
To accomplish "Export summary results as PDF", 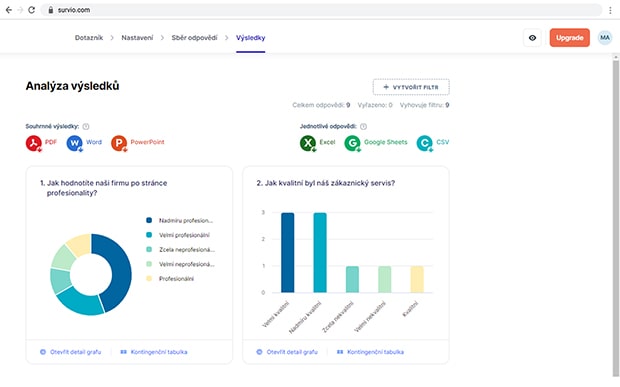I will 41,143.
